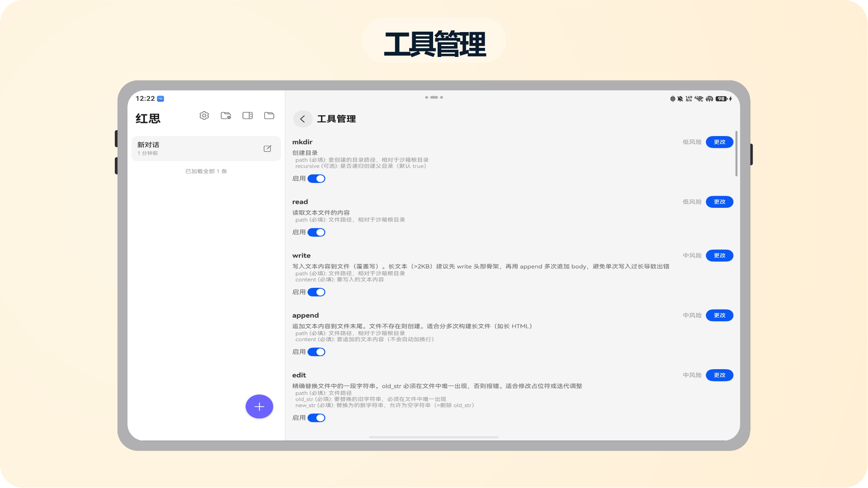Screen dimensions: 868x488
Task: Tap the Wi-Fi status icon
Action: tap(699, 99)
